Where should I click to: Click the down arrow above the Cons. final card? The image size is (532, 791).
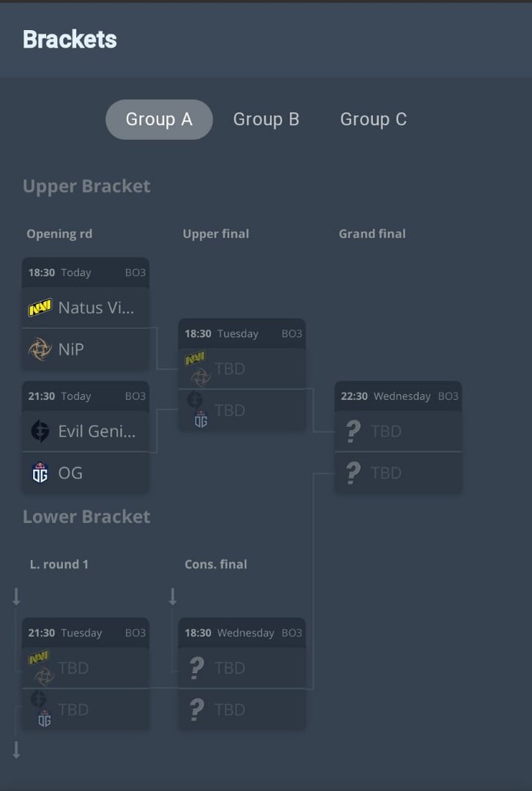(173, 597)
